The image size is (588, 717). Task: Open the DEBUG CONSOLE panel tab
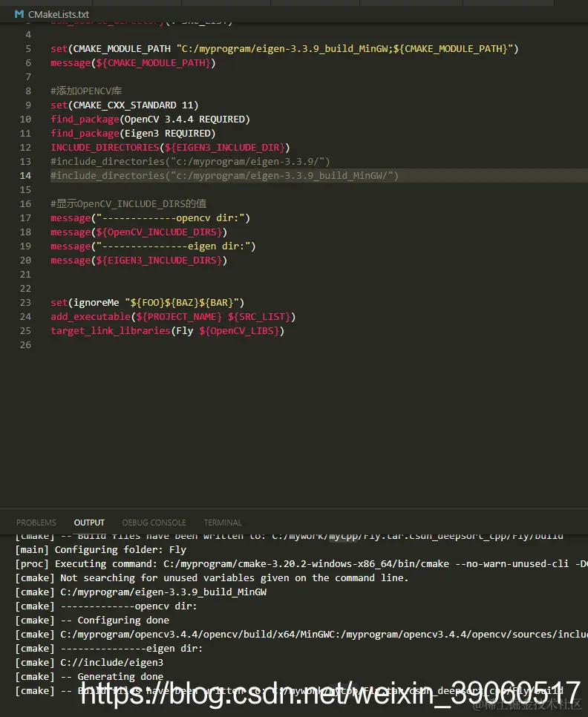coord(154,523)
